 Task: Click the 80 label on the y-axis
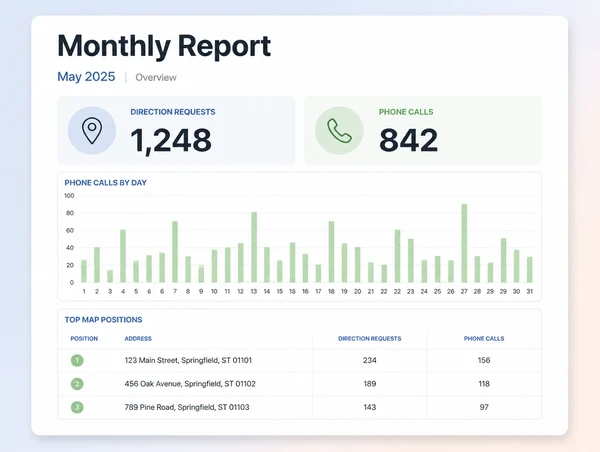pos(70,213)
